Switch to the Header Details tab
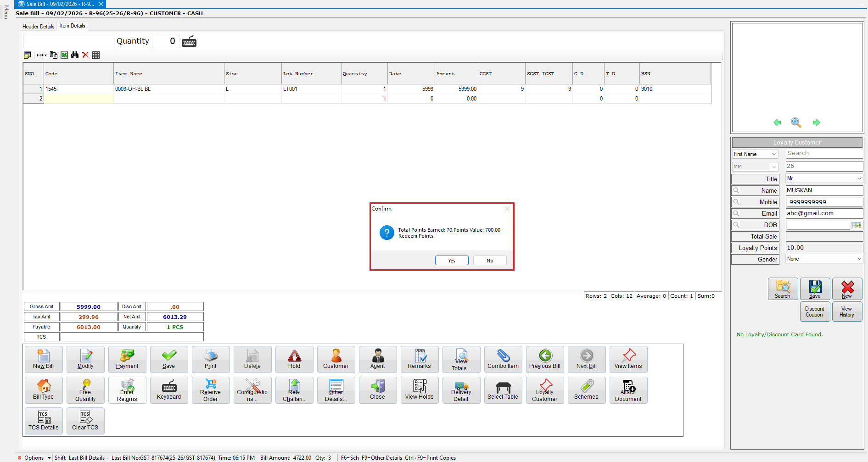Viewport: 868px width, 462px height. [39, 27]
